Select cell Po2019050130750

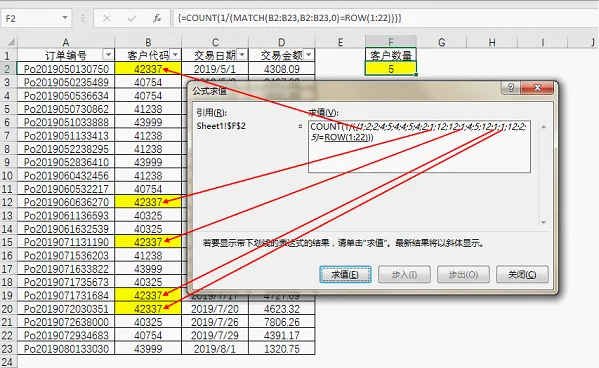66,69
